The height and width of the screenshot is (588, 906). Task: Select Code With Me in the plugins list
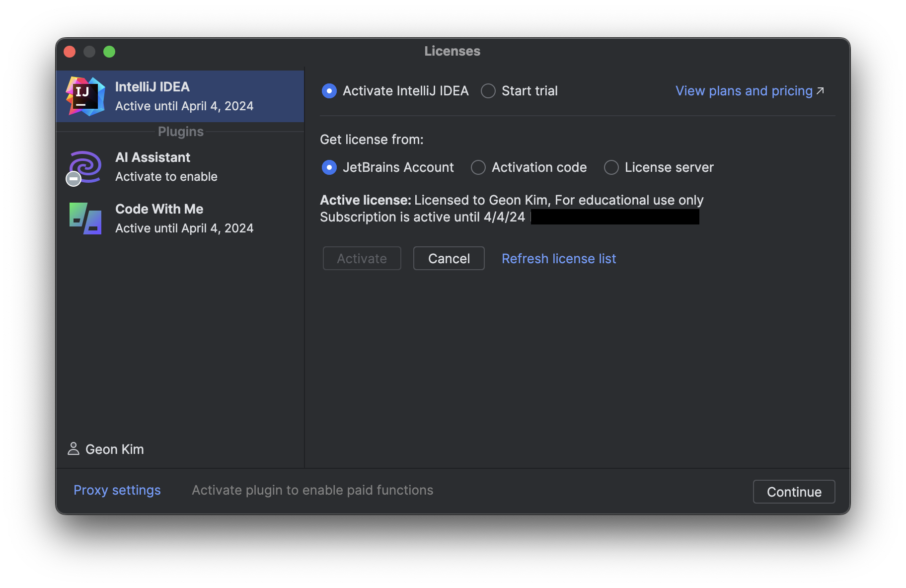click(180, 219)
